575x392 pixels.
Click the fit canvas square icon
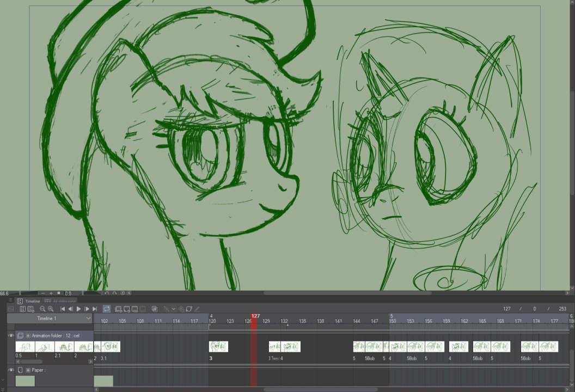coord(58,293)
